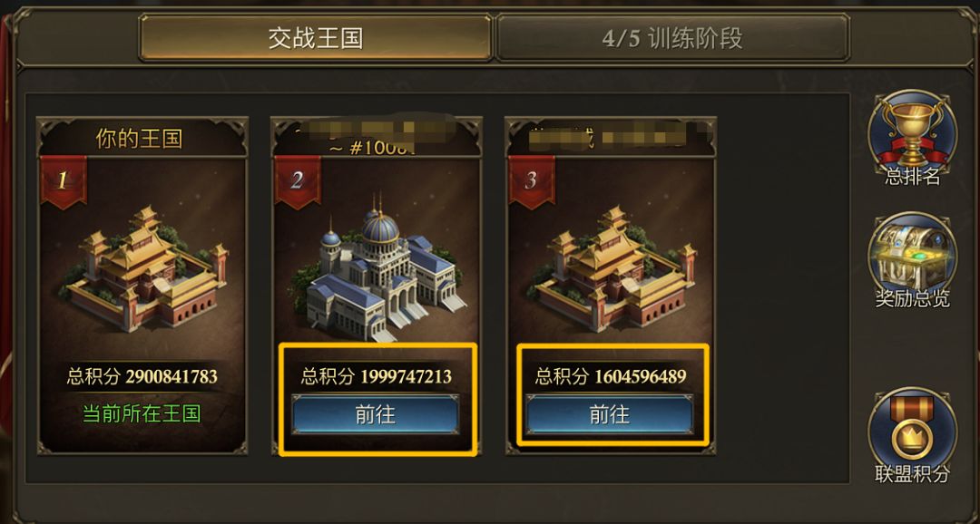Image resolution: width=980 pixels, height=524 pixels.
Task: Click the red rank 2 banner badge
Action: click(298, 181)
